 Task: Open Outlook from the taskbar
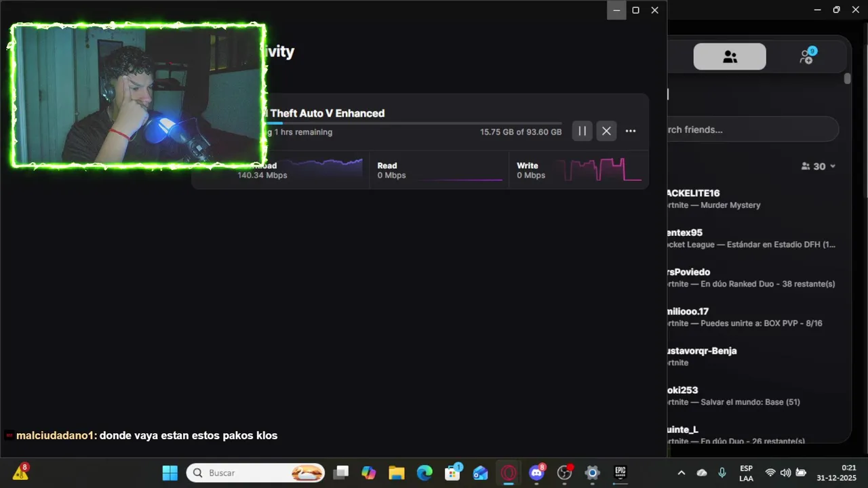[481, 472]
